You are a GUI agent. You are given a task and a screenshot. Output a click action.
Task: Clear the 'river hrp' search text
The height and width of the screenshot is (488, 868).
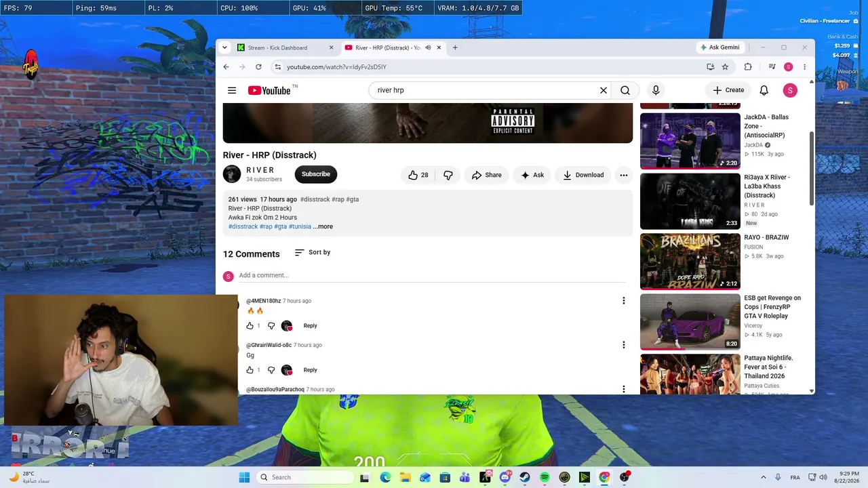(603, 90)
